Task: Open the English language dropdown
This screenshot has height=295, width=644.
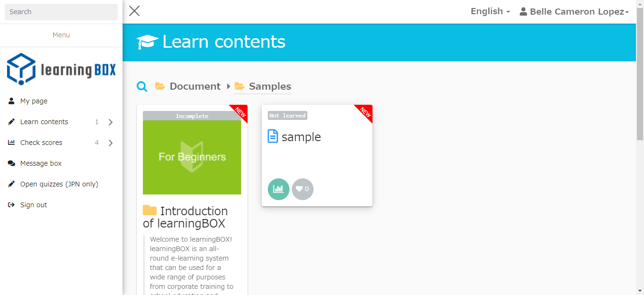Action: [490, 11]
